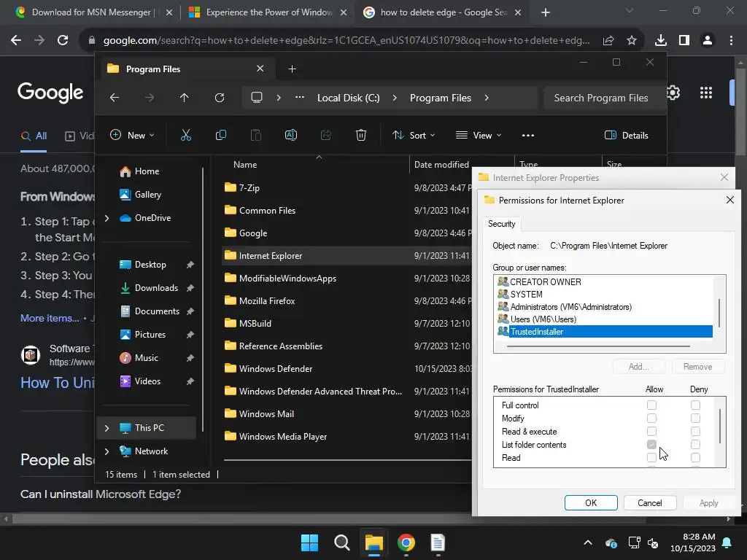
Task: Toggle Allow for List folder contents
Action: click(x=651, y=444)
